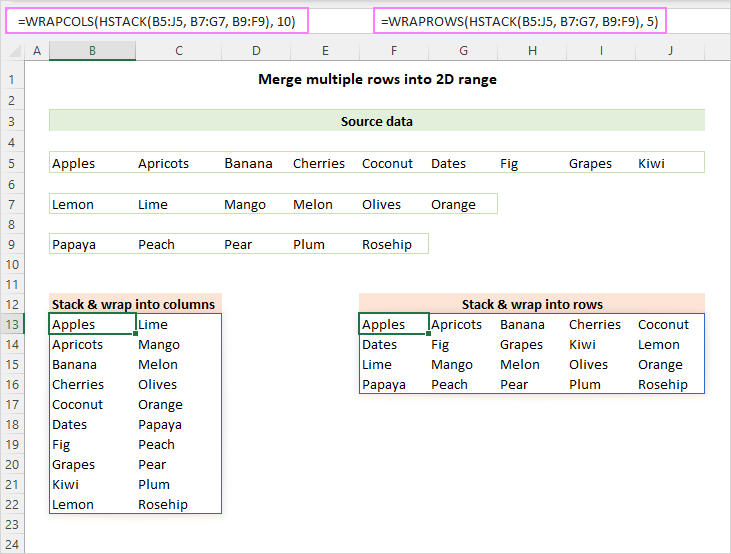Viewport: 731px width, 554px height.
Task: Click the title 'Merge multiple rows into 2D range'
Action: [377, 79]
